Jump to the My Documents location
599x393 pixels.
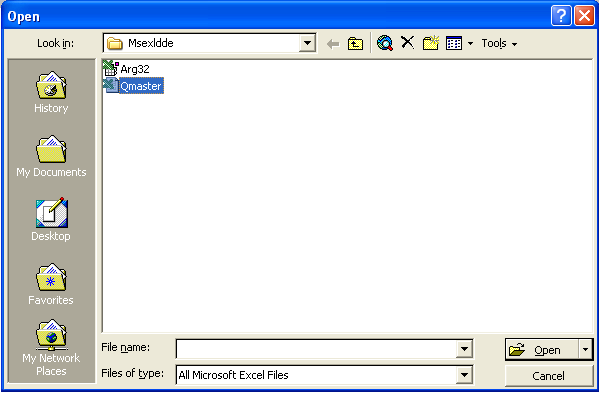click(51, 156)
